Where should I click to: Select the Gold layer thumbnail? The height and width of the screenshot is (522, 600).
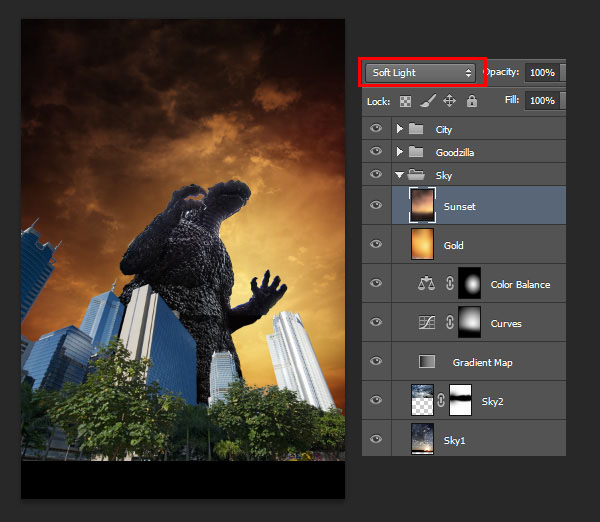pos(422,244)
